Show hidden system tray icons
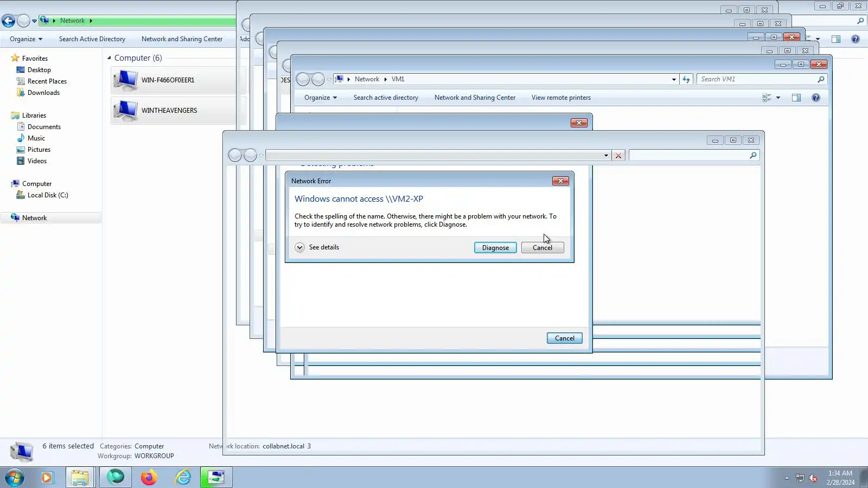The height and width of the screenshot is (488, 868). [787, 478]
